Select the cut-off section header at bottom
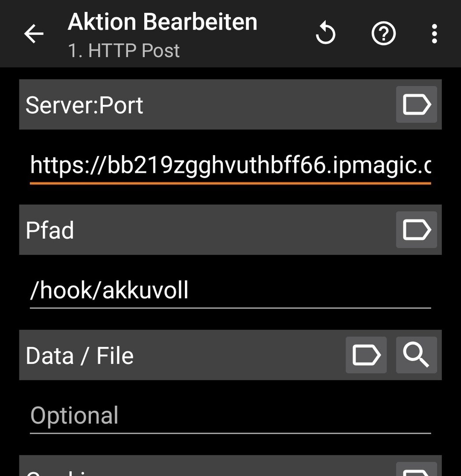461x476 pixels. [x=176, y=468]
